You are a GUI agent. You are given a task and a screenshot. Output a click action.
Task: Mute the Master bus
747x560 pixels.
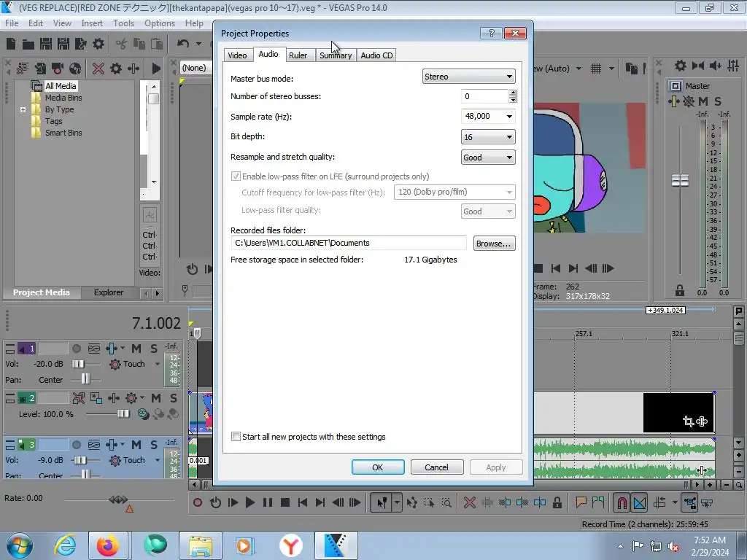[703, 101]
